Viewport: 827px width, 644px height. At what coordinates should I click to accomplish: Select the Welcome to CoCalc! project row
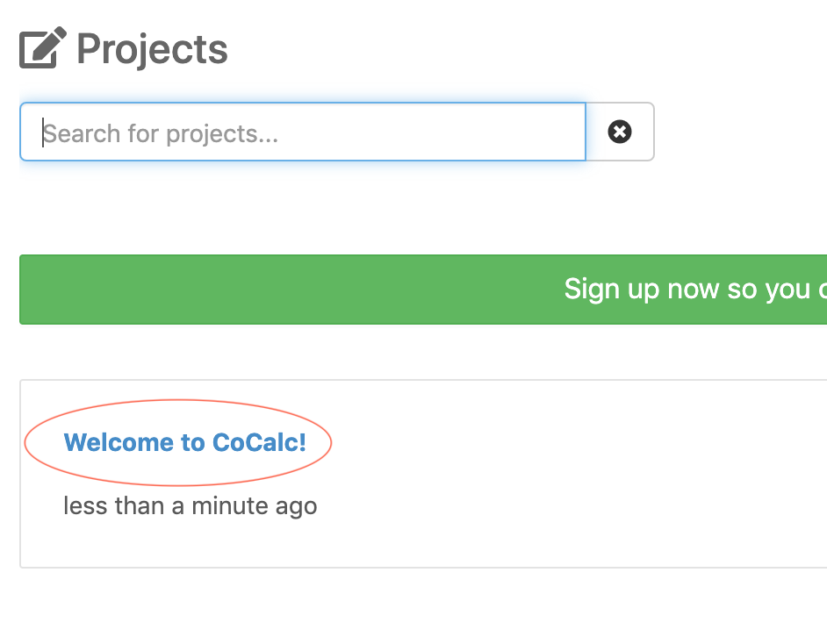pos(527,474)
